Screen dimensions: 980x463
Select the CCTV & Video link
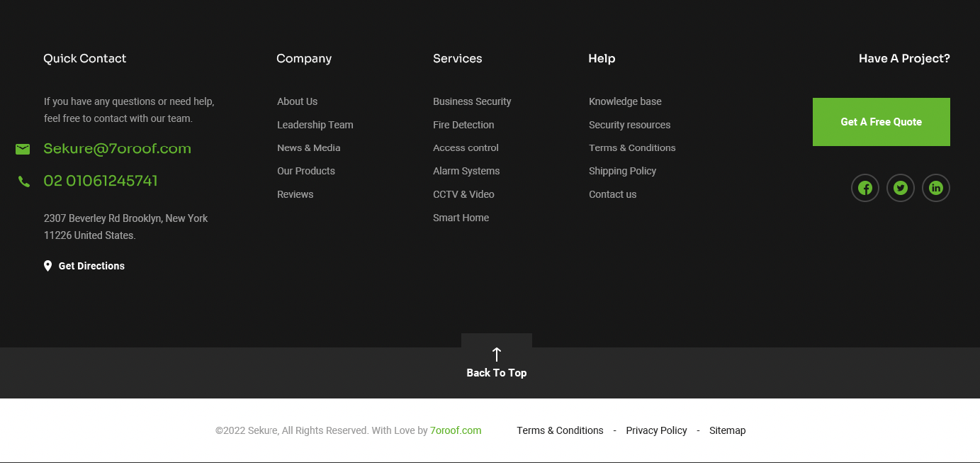[x=463, y=194]
